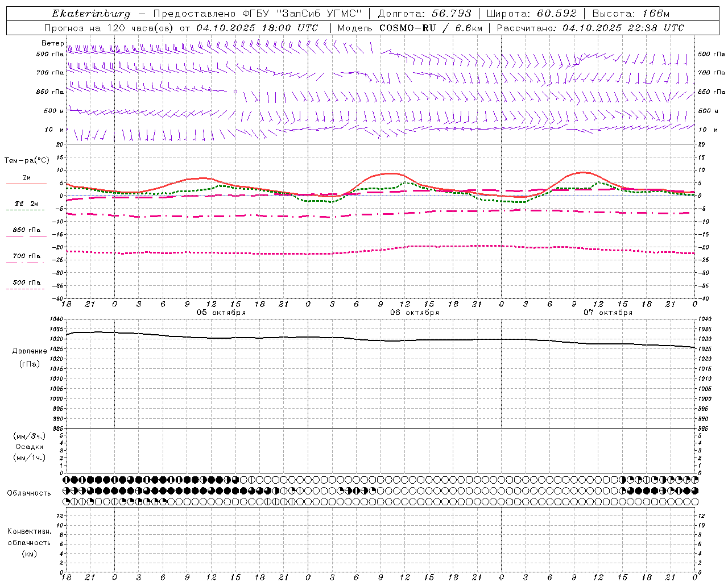Screen dimensions: 728x582
Task: Click left '850 гПа' wind level label
Action: click(50, 92)
